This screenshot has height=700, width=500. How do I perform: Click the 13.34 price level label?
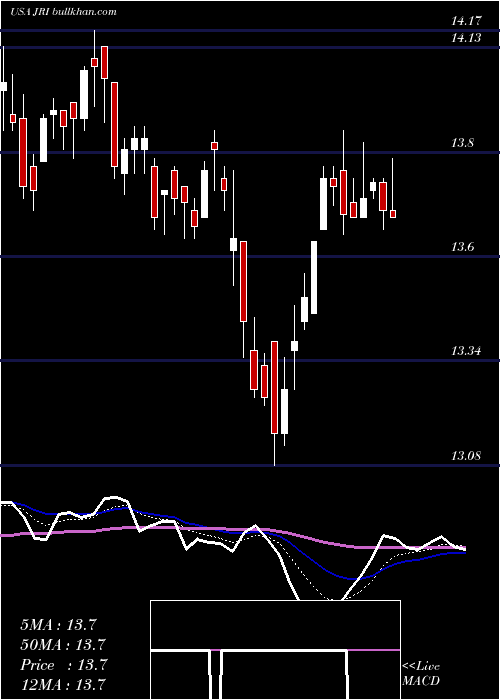coord(466,351)
